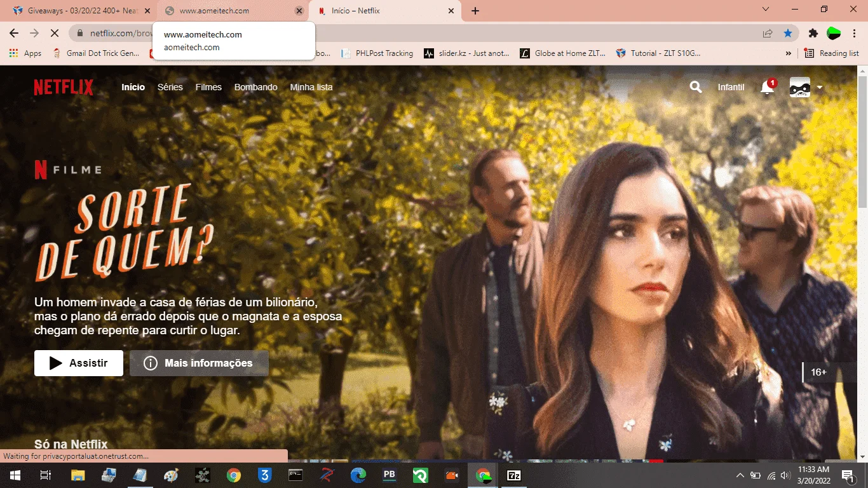Open the Apps bookmarks shortcut
The image size is (868, 488).
coord(25,53)
